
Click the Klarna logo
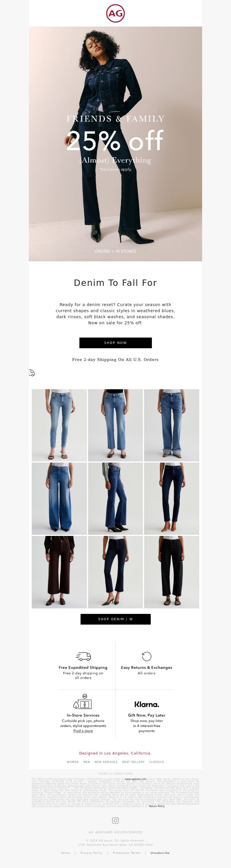point(146,704)
